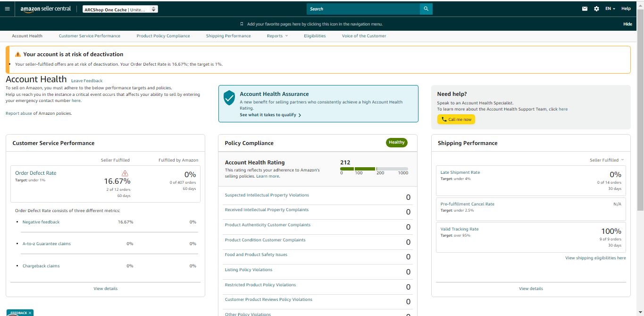The width and height of the screenshot is (644, 316).
Task: Click the 100% Valid Tracking Rate value
Action: (611, 231)
